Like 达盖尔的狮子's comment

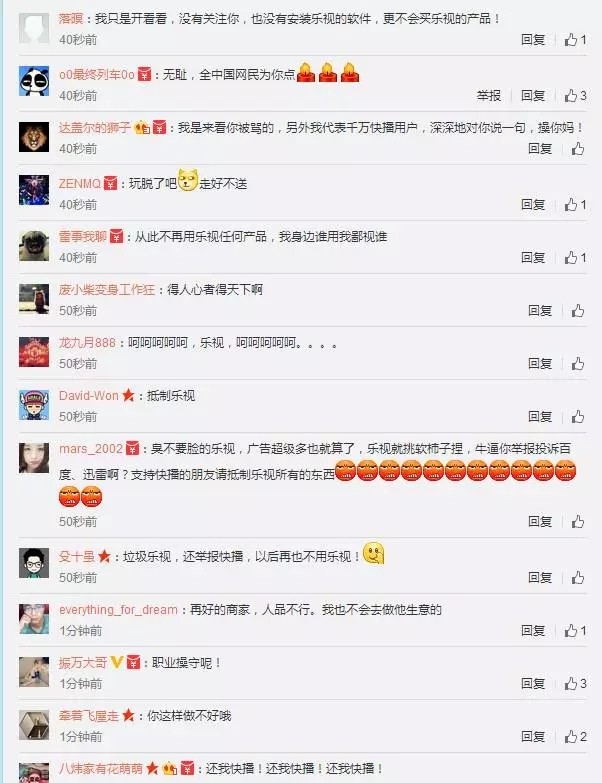pos(578,148)
